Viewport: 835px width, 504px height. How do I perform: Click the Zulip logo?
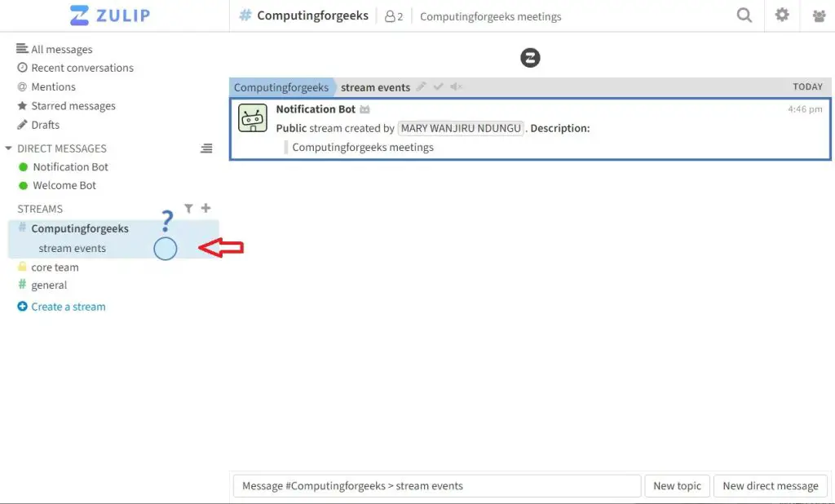pyautogui.click(x=110, y=15)
